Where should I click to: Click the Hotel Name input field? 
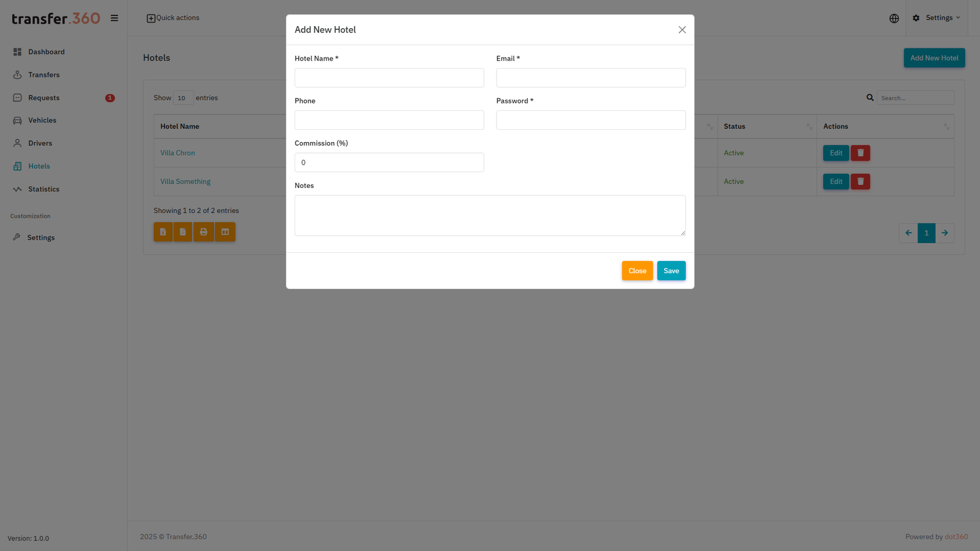[x=389, y=78]
